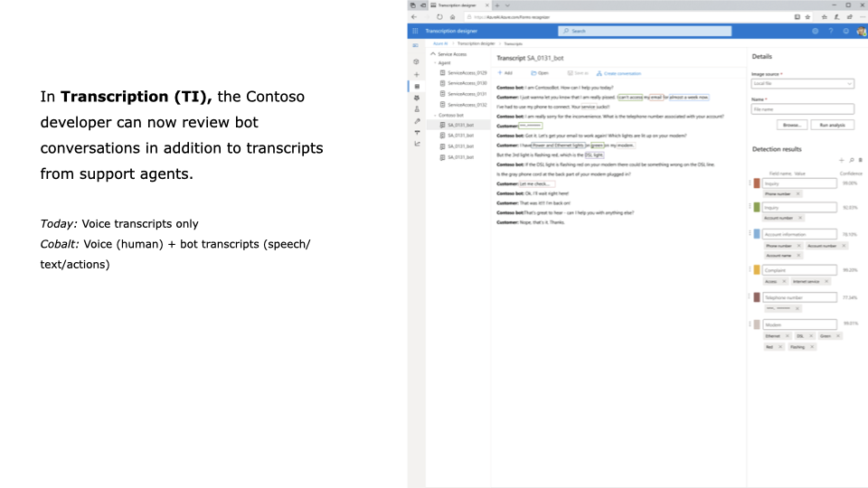
Task: Open the user profile avatar
Action: point(862,31)
